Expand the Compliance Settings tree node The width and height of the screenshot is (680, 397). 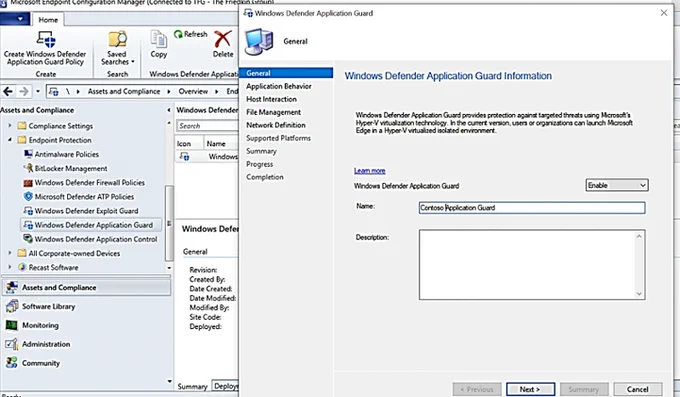pos(10,126)
